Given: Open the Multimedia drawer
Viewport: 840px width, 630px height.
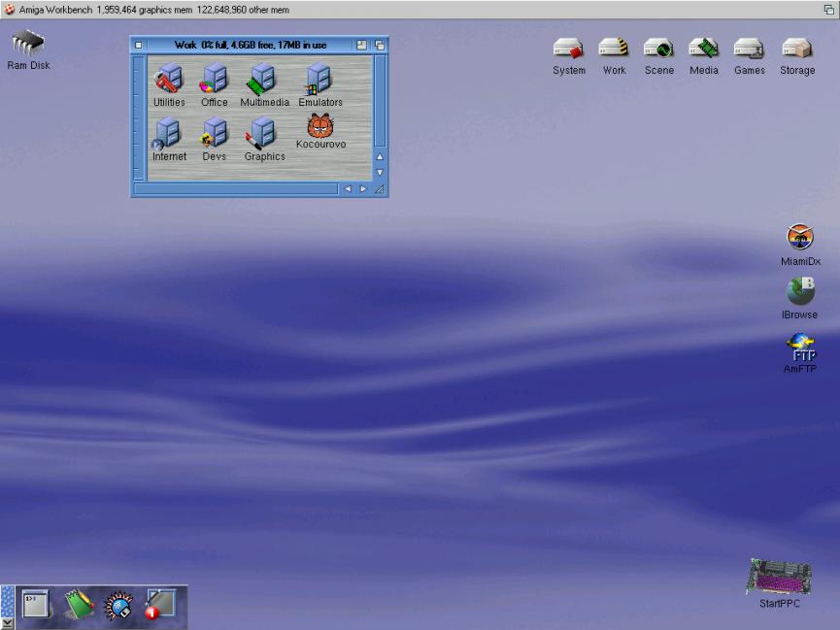Looking at the screenshot, I should click(263, 81).
